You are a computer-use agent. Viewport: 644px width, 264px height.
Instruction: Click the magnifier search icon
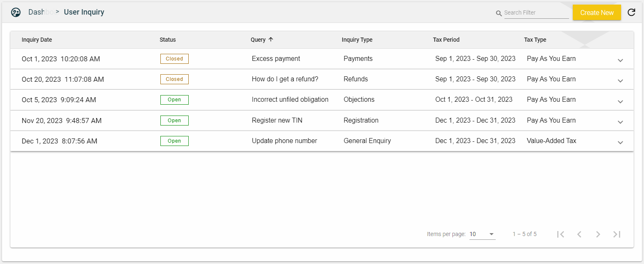tap(499, 13)
